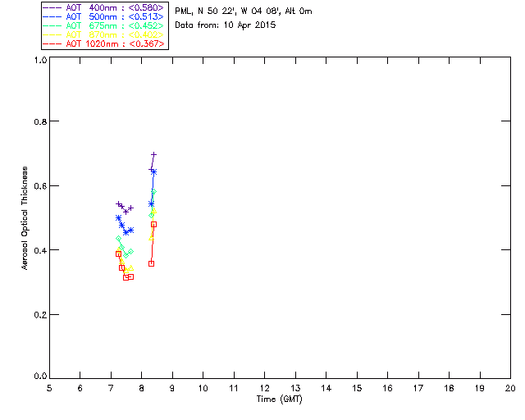This screenshot has width=525, height=420.
Task: Click the AOT 1020nm legend entry
Action: 104,43
